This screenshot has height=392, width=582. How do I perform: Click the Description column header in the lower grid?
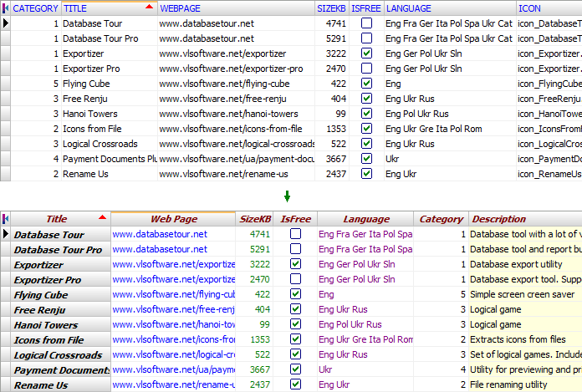coord(499,219)
